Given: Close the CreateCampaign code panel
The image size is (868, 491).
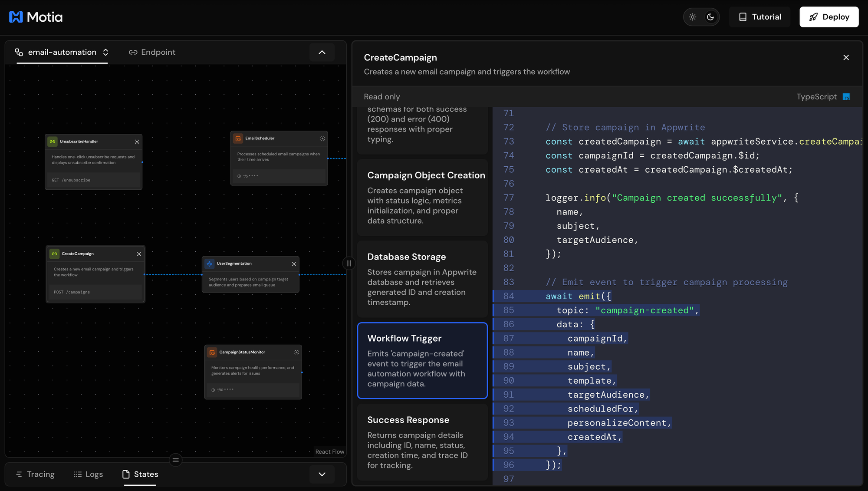Looking at the screenshot, I should (x=846, y=57).
